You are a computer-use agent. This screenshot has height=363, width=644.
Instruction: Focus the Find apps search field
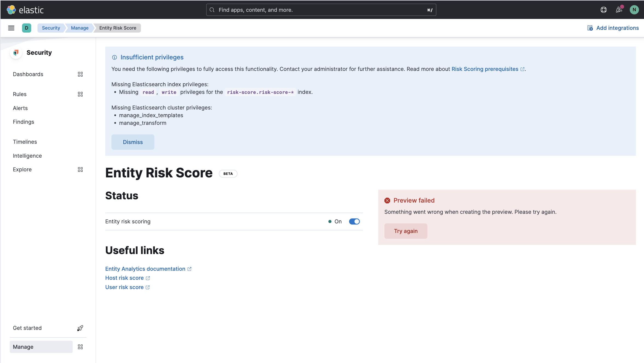(321, 10)
